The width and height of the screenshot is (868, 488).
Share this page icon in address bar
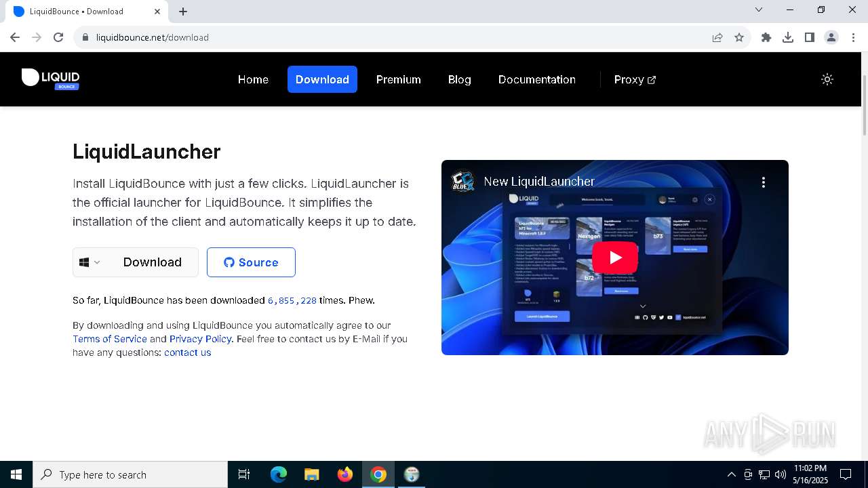click(717, 37)
